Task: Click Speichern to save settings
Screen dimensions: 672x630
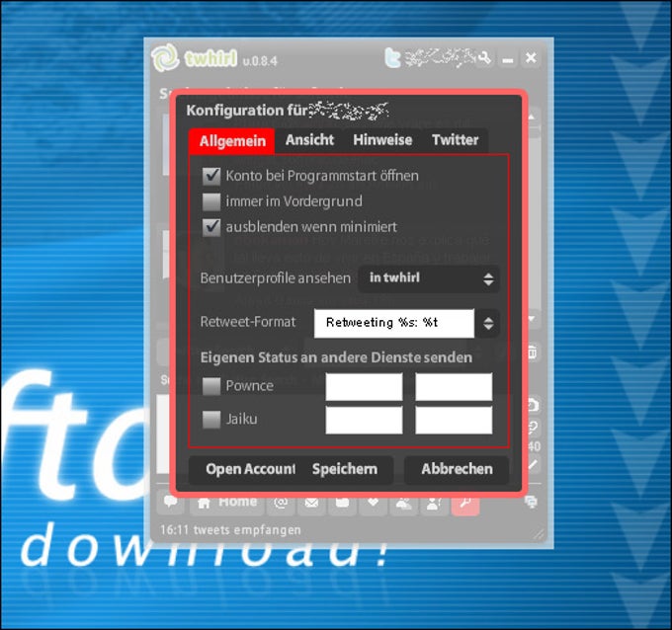Action: [345, 469]
